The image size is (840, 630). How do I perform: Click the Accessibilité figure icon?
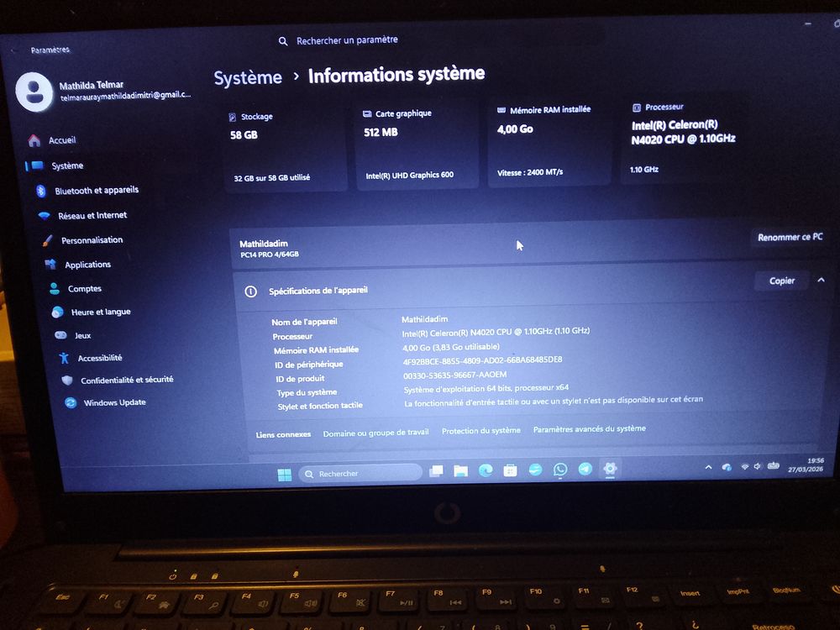pos(65,358)
